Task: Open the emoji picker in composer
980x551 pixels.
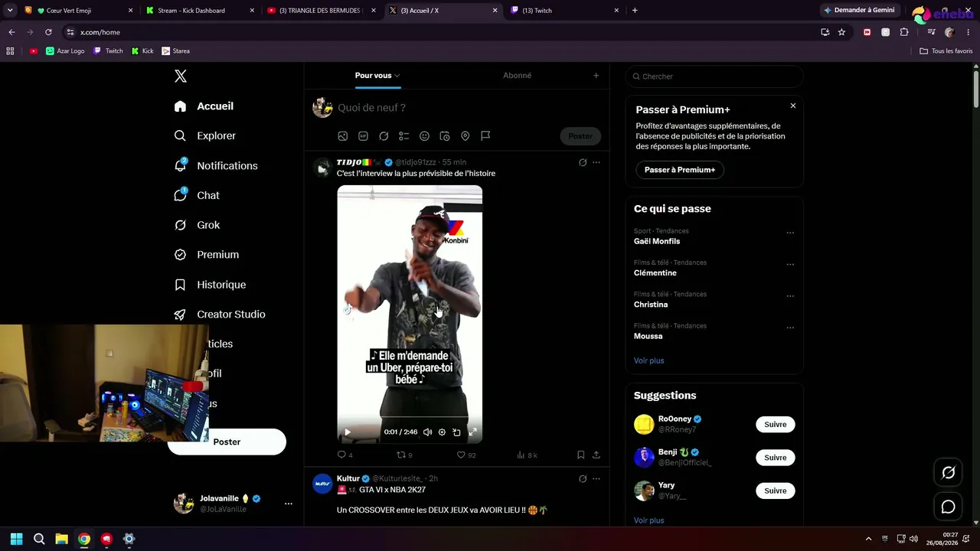Action: pyautogui.click(x=424, y=136)
